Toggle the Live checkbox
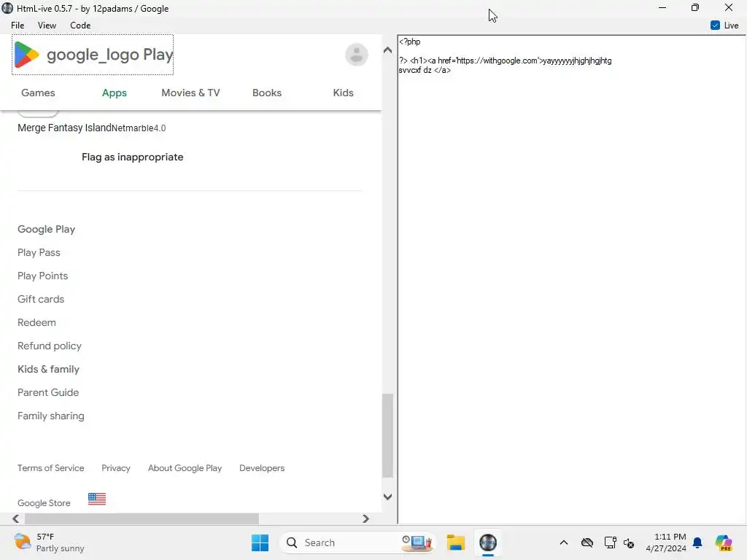This screenshot has height=560, width=747. click(715, 26)
